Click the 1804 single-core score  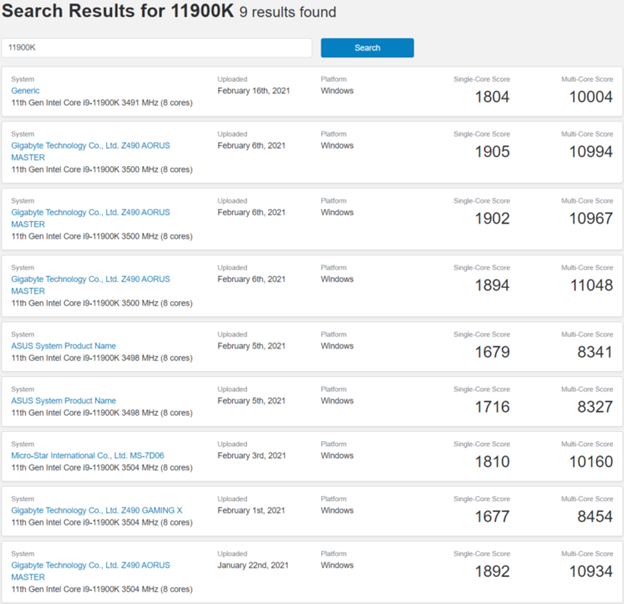click(x=491, y=97)
